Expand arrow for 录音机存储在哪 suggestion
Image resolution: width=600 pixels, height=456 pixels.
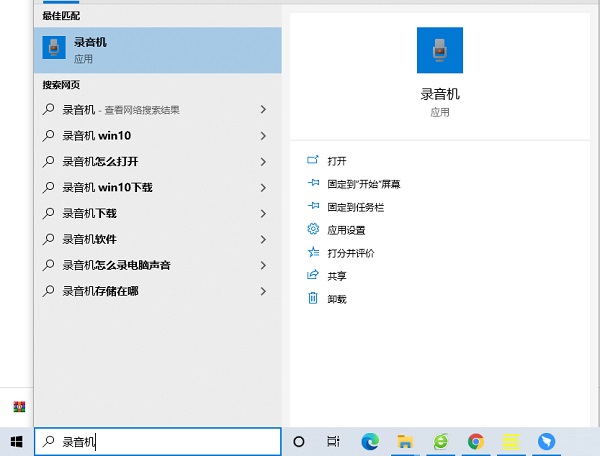coord(263,292)
